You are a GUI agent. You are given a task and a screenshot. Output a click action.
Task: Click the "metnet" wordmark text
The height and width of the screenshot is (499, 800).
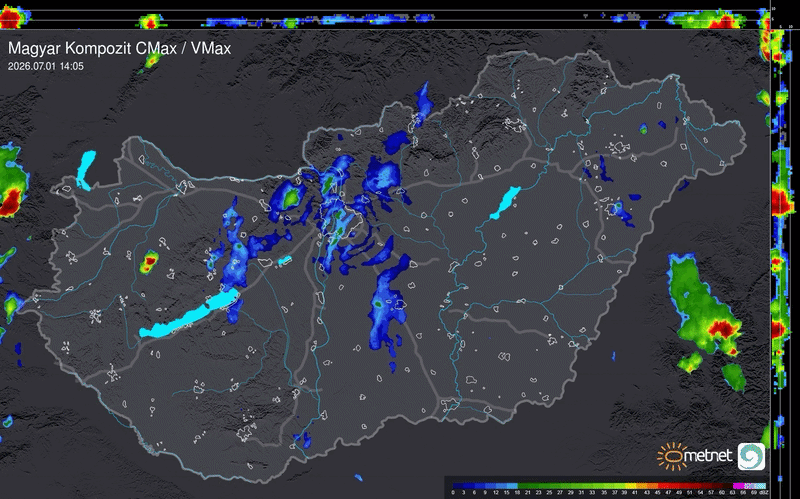point(709,455)
